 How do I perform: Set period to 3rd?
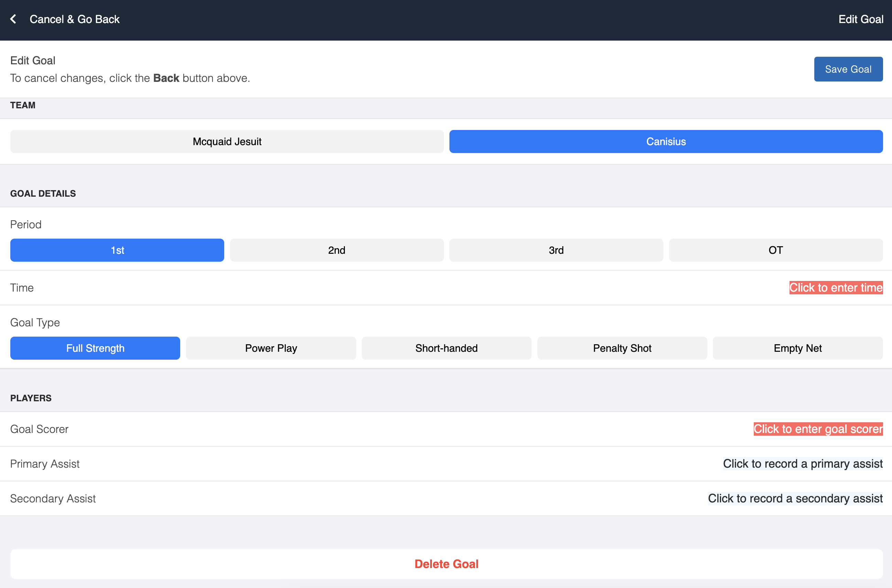click(x=556, y=250)
